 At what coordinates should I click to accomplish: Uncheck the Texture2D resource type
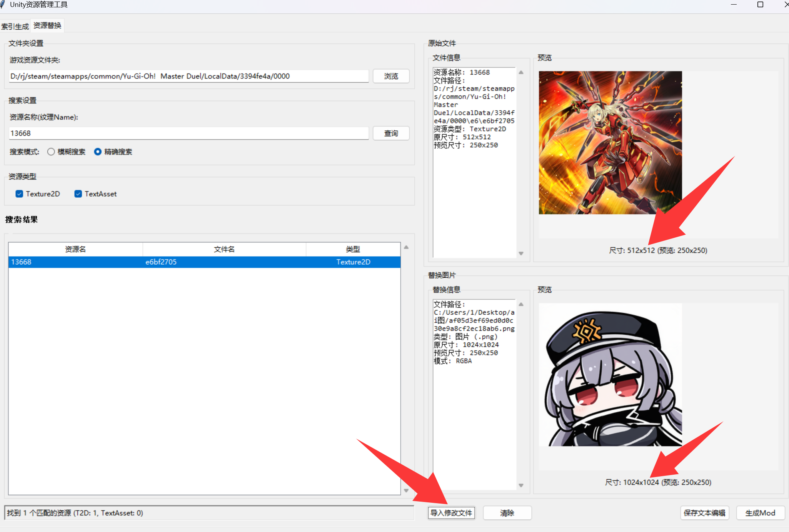(19, 194)
